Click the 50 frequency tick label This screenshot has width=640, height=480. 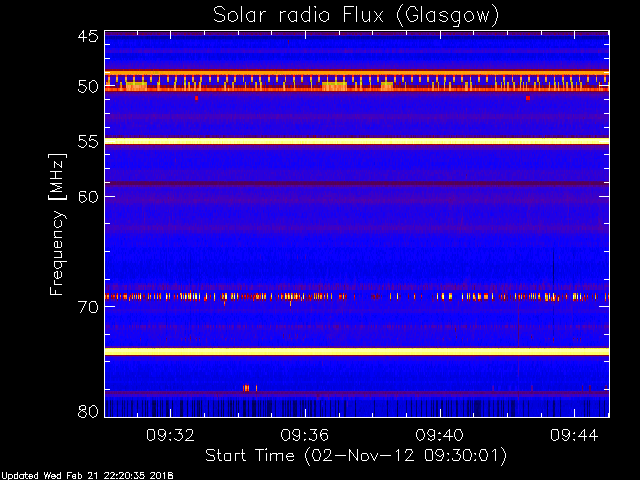88,87
